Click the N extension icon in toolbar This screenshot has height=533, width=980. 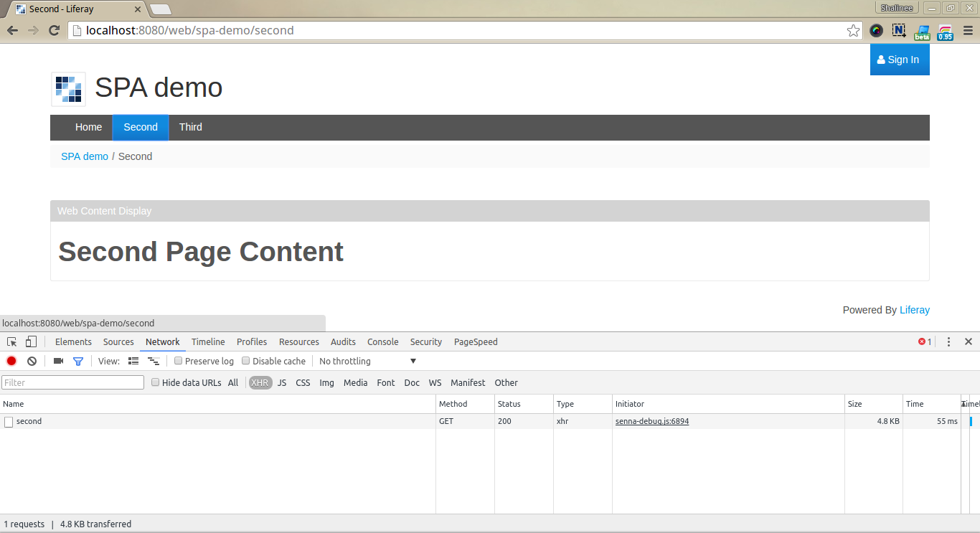point(899,30)
